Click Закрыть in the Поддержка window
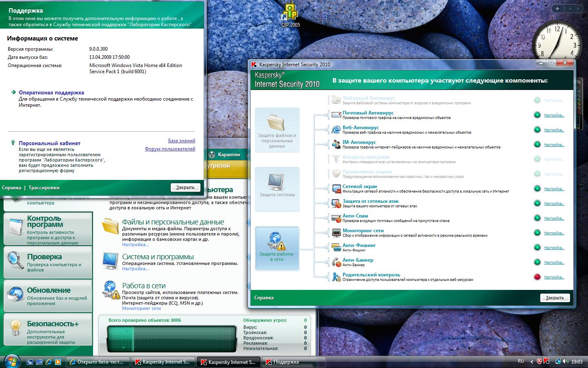Viewport: 588px width, 368px height. (x=185, y=187)
